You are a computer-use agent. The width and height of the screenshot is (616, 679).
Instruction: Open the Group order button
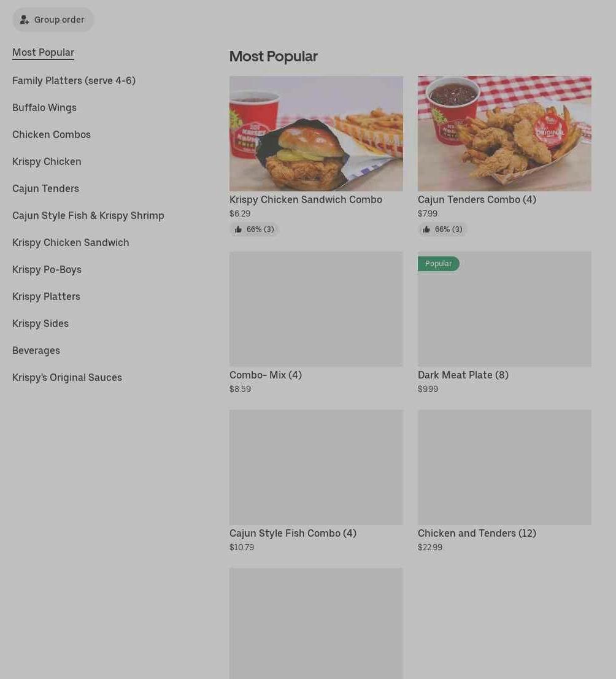pos(53,20)
